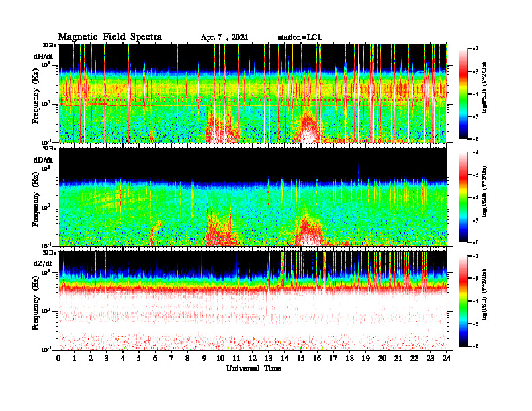Click the color bar beside the dZ/dt panel
Image resolution: width=532 pixels, height=411 pixels.
pos(463,301)
